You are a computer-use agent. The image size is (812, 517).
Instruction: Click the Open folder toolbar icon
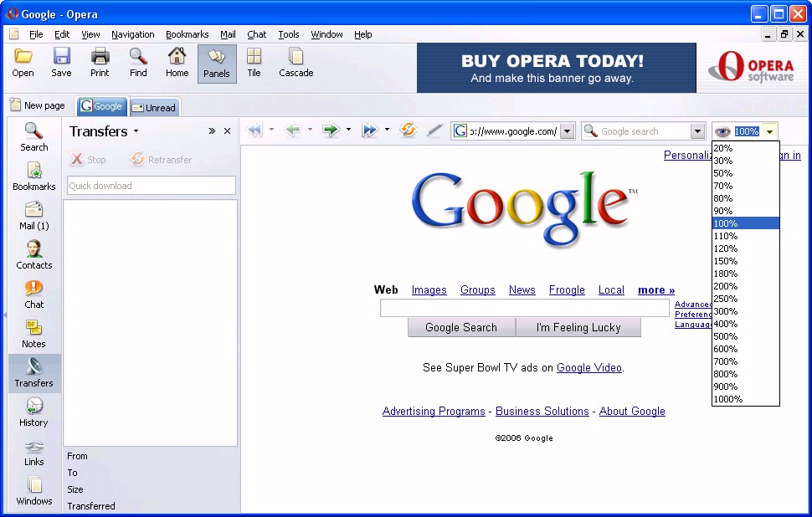coord(23,63)
